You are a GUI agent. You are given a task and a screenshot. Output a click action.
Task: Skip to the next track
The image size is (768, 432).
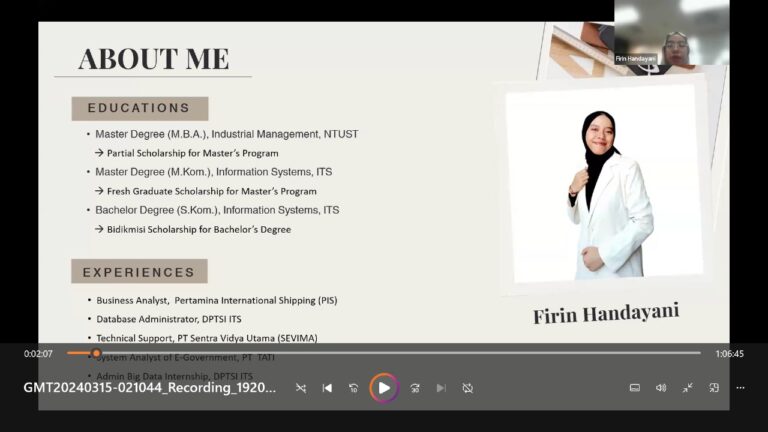[441, 388]
